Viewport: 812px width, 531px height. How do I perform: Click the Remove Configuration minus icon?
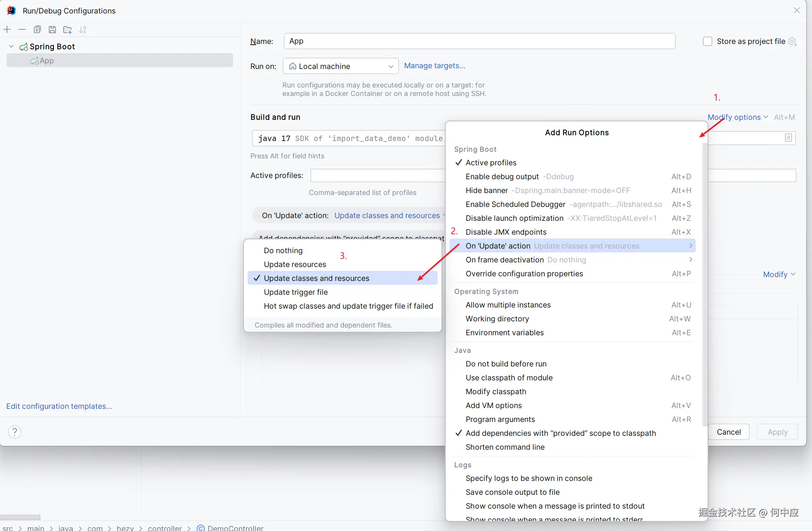tap(22, 30)
